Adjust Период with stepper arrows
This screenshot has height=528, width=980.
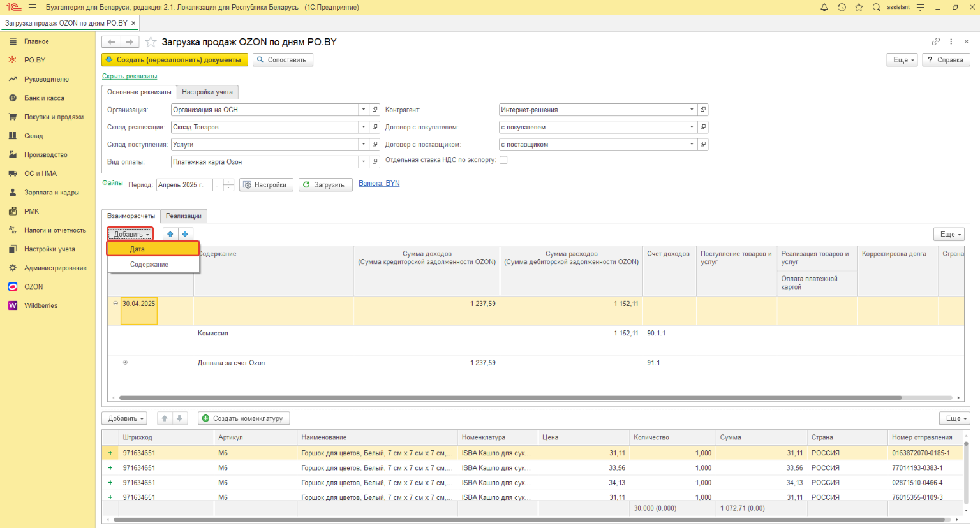[228, 184]
